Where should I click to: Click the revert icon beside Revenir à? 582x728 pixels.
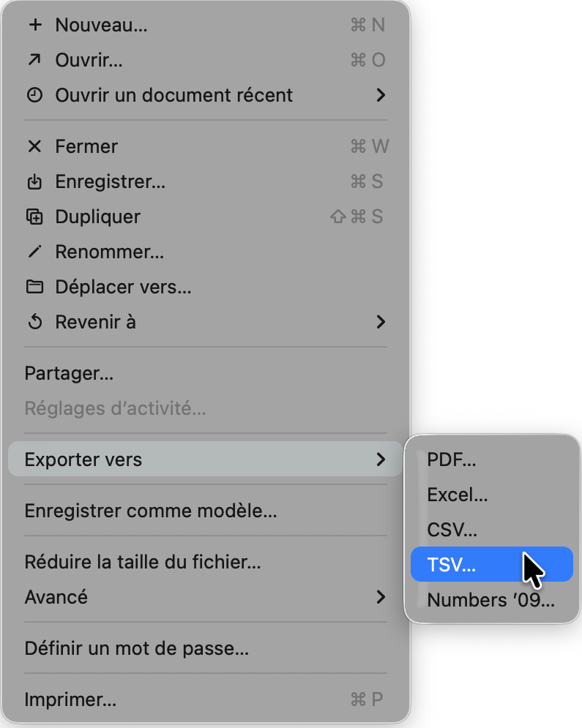pos(34,322)
